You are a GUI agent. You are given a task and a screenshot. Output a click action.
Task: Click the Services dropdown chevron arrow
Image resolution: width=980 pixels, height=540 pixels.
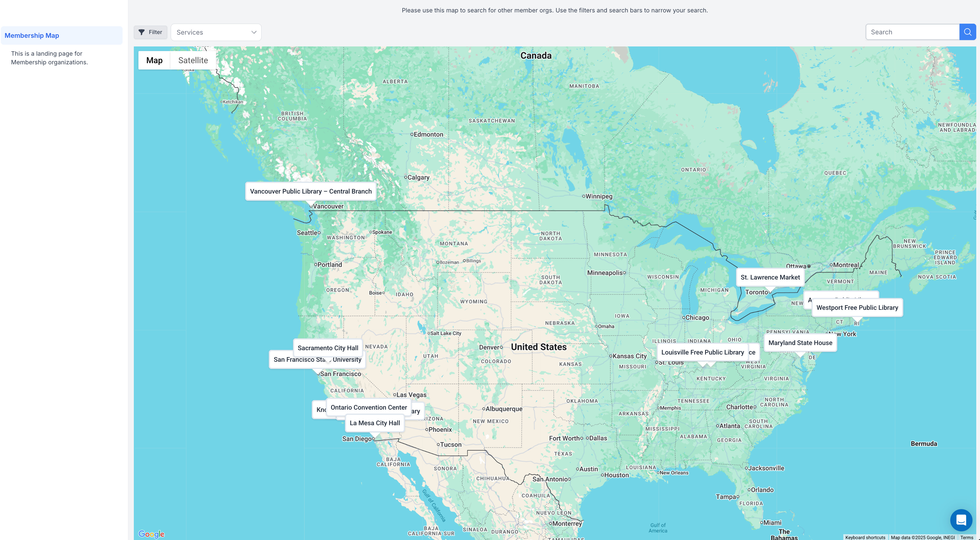point(254,32)
